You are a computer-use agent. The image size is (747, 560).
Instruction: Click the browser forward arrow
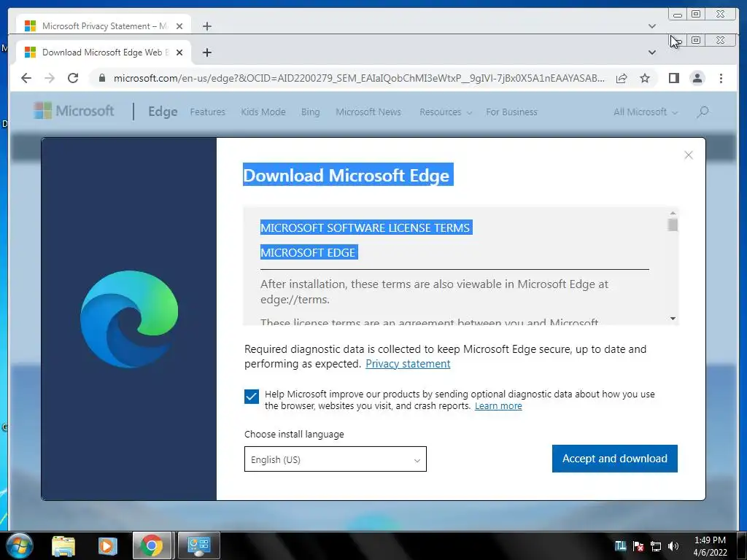point(50,78)
